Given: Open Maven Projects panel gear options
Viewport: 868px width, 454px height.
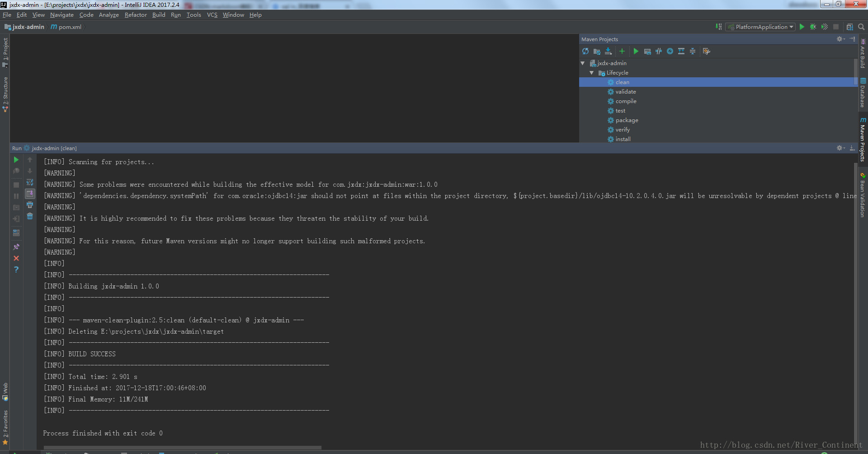Looking at the screenshot, I should [840, 39].
